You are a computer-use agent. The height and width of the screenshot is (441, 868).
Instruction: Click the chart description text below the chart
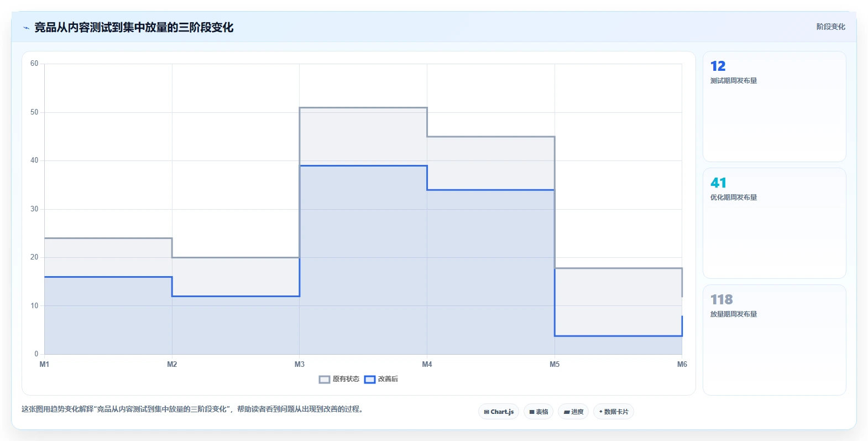pos(192,409)
